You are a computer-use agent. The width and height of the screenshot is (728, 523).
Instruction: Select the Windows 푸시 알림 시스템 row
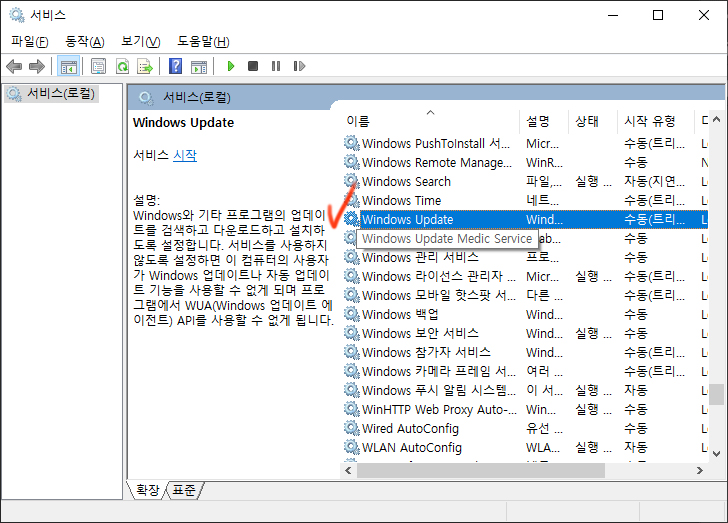[525, 390]
